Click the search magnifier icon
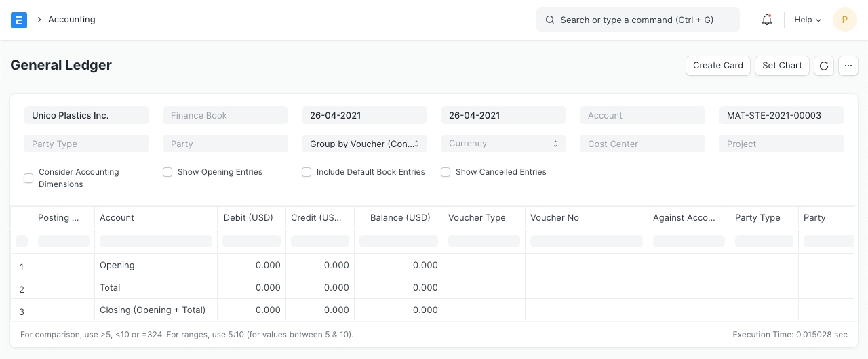 click(x=550, y=20)
